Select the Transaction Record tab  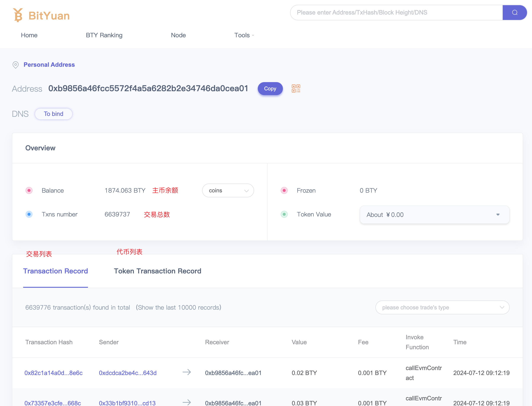tap(56, 271)
